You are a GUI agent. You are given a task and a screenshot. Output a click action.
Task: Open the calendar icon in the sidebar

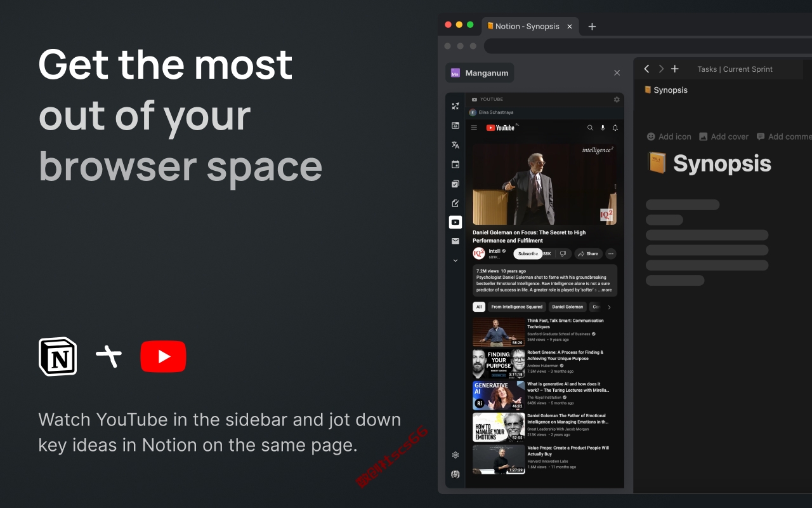tap(455, 164)
